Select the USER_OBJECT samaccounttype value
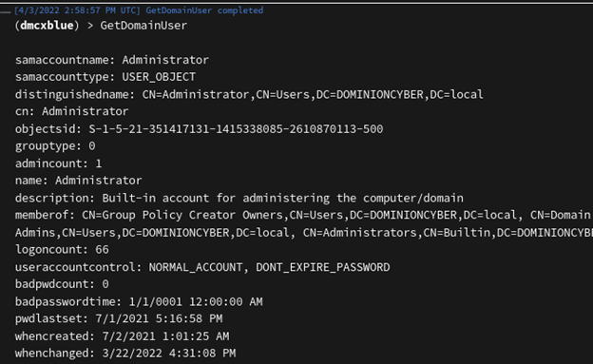593x364 pixels. [159, 77]
